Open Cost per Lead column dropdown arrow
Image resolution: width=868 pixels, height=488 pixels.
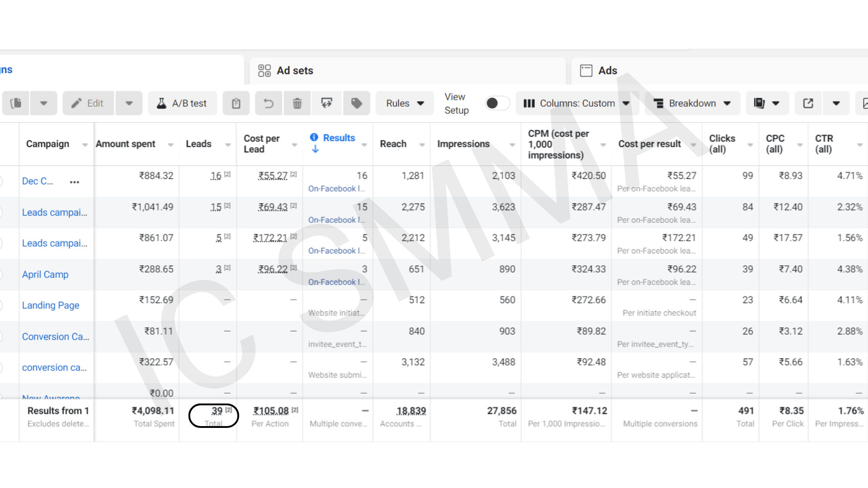294,145
